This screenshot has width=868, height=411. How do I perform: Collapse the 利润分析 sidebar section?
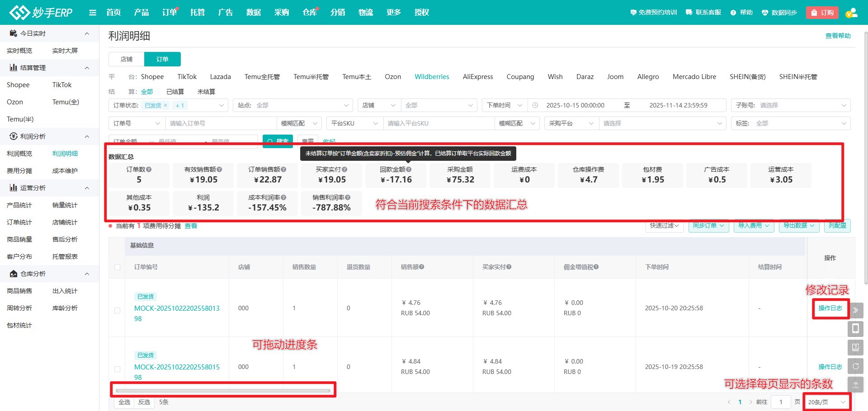87,136
